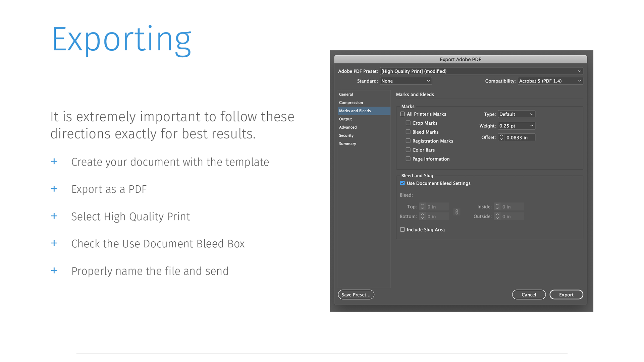644x362 pixels.
Task: Select the General section
Action: pyautogui.click(x=364, y=95)
